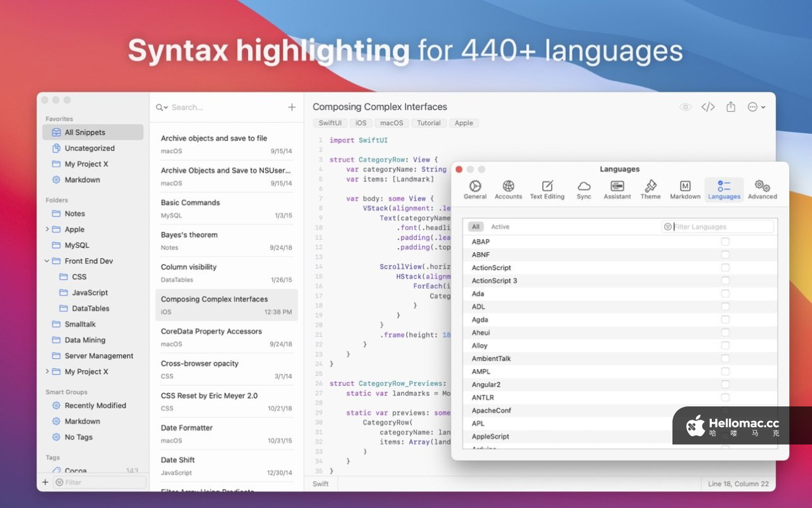Select All Snippets in Favorites
This screenshot has width=812, height=508.
(93, 132)
